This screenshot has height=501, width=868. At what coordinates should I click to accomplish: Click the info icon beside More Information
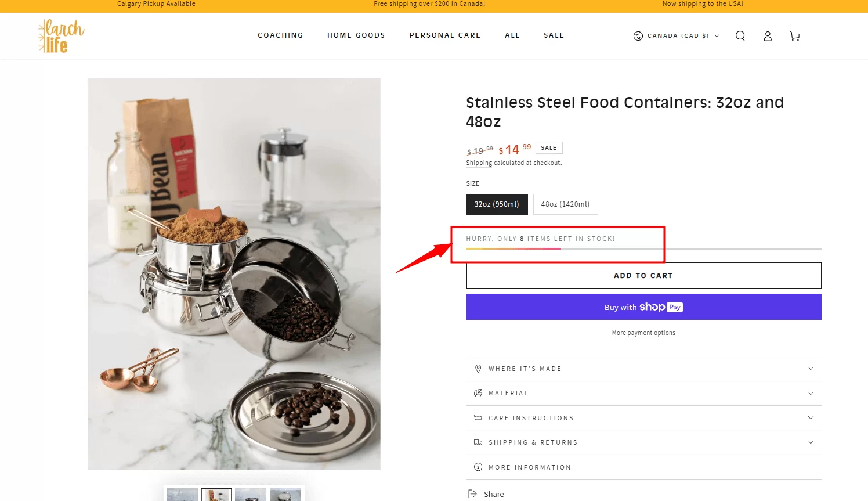point(478,467)
